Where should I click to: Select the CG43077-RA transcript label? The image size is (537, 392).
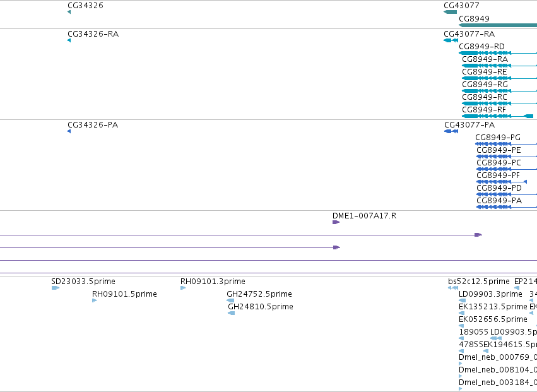469,34
